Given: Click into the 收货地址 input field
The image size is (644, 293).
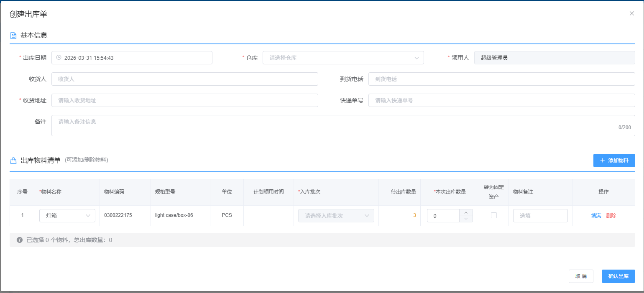Looking at the screenshot, I should (184, 100).
